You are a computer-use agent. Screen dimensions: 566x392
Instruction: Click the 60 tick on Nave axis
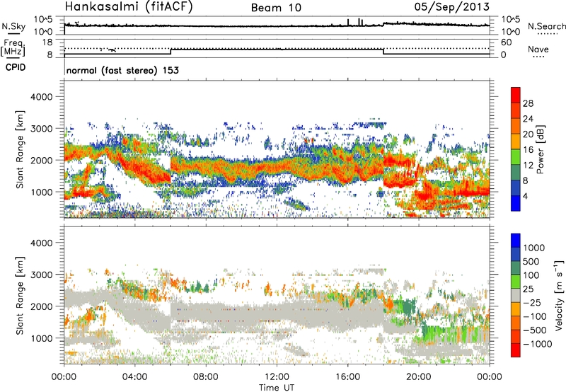(506, 42)
